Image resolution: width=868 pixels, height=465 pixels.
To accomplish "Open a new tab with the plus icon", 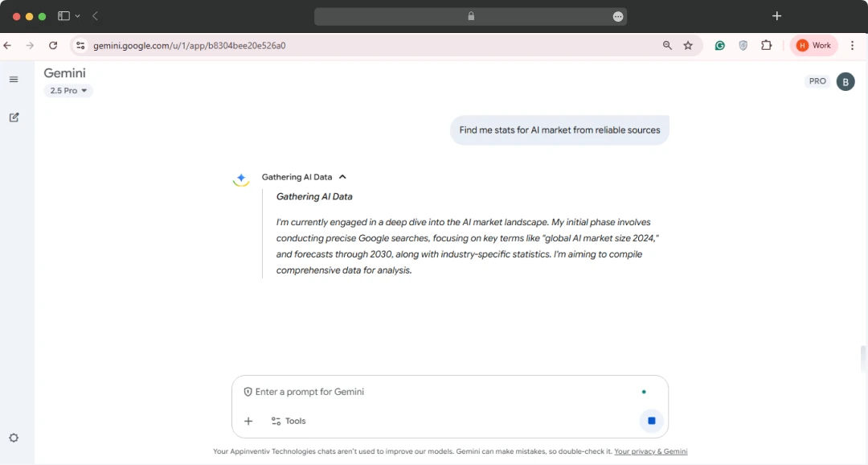I will tap(776, 16).
